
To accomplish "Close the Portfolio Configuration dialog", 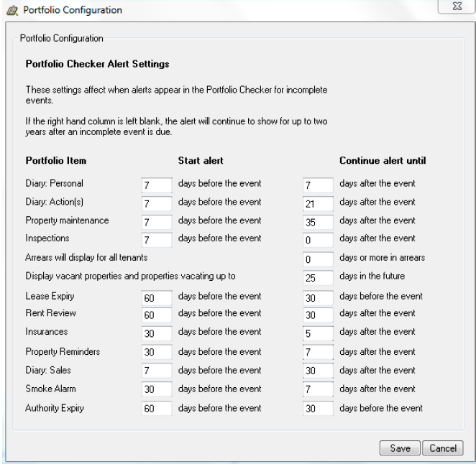I will pyautogui.click(x=457, y=9).
